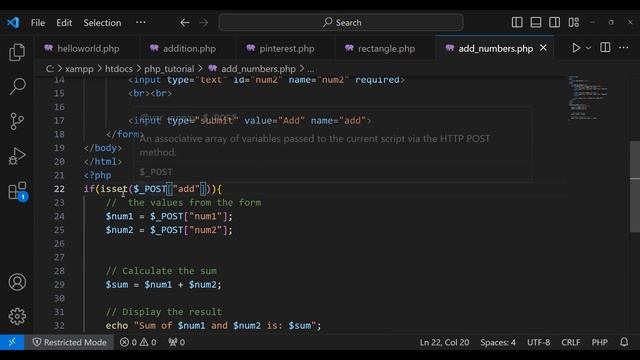The width and height of the screenshot is (640, 360).
Task: Click $num1 = $_POST line
Action: pos(169,216)
